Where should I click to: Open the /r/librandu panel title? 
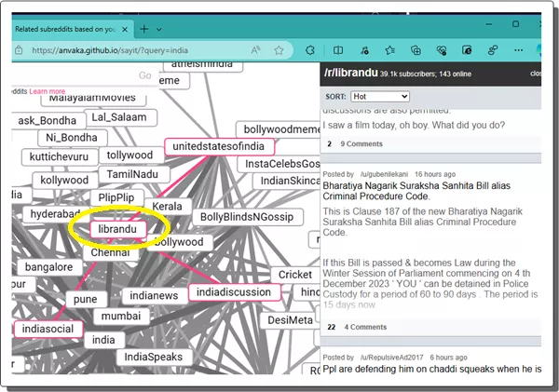coord(351,73)
